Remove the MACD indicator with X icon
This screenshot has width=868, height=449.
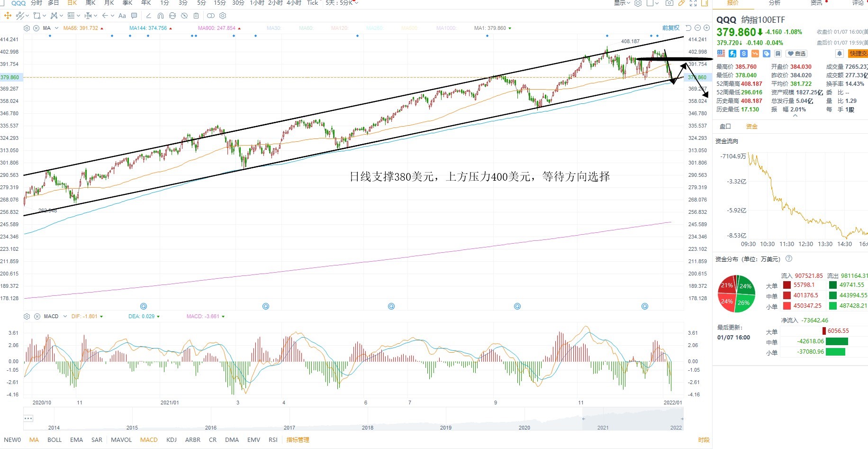point(36,316)
